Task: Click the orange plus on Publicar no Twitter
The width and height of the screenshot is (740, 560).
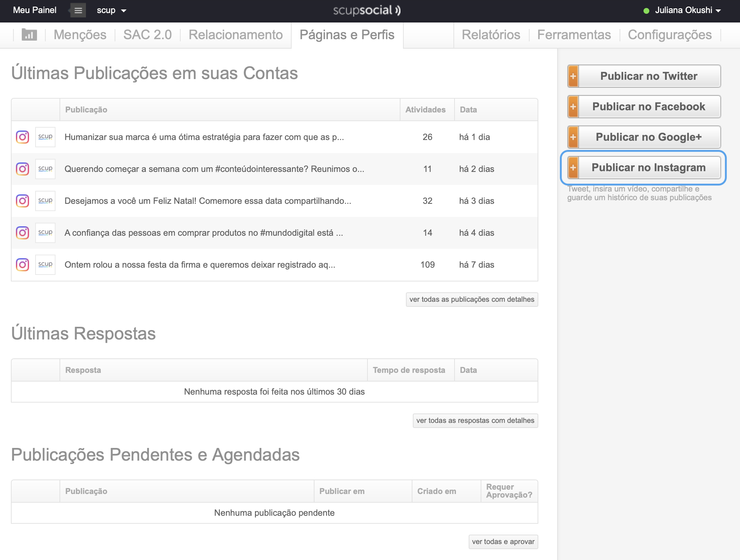Action: [573, 76]
